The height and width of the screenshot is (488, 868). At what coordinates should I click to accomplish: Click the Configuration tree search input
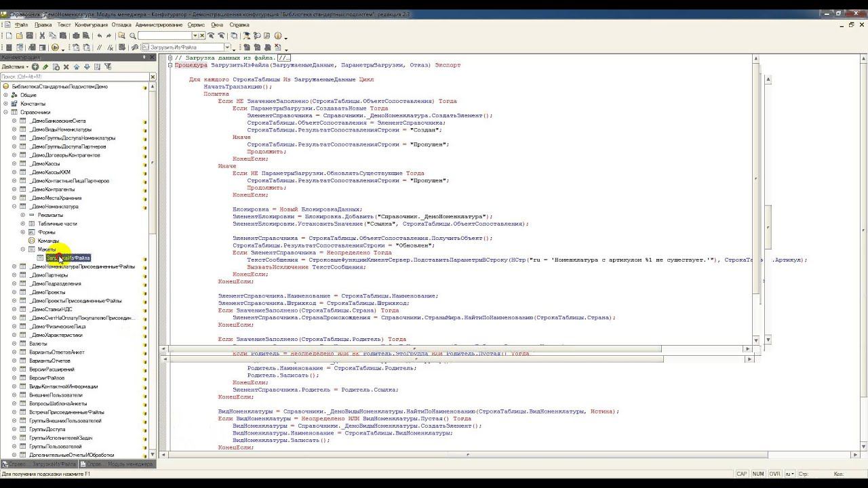(75, 77)
